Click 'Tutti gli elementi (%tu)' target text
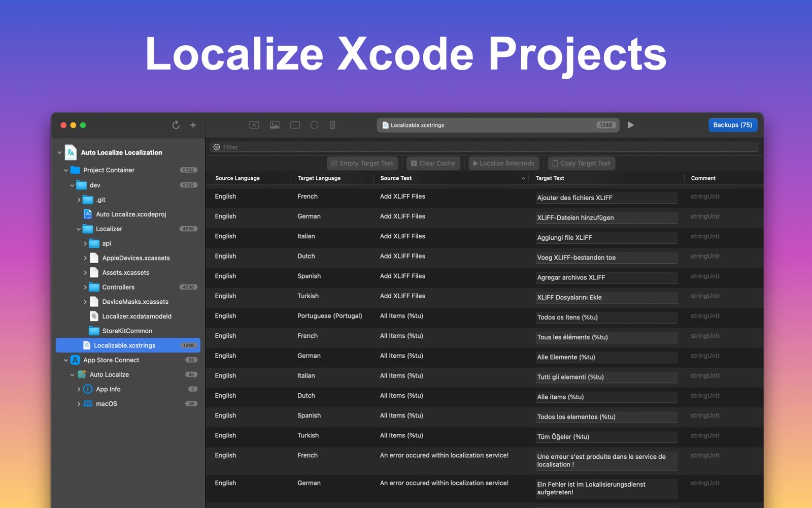Screen dimensions: 812x508 pos(606,377)
